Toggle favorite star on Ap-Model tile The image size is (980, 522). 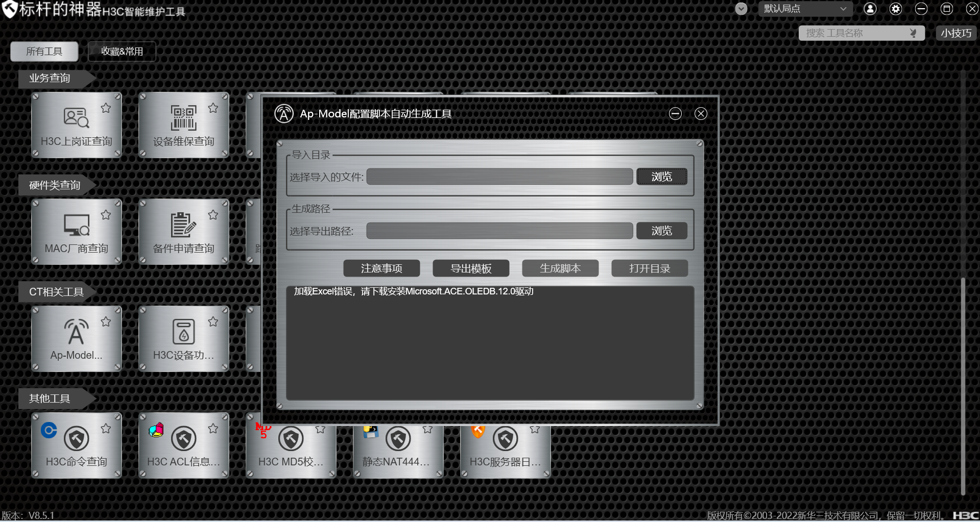(x=106, y=321)
